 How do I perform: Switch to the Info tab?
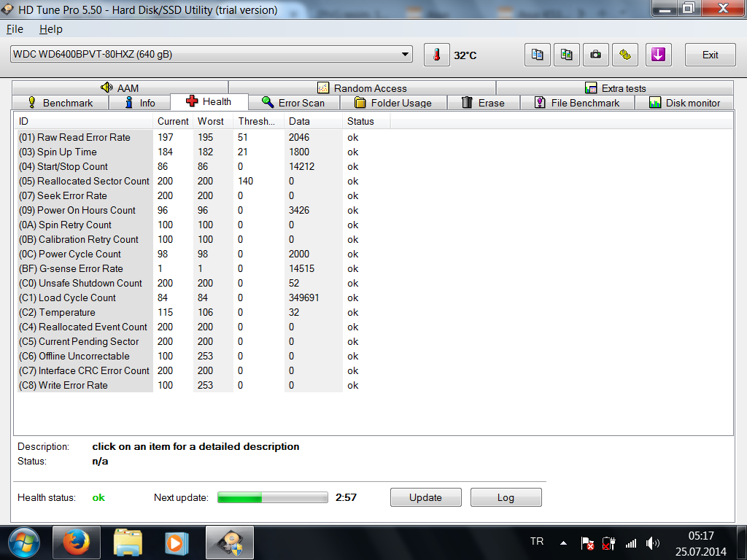coord(140,103)
